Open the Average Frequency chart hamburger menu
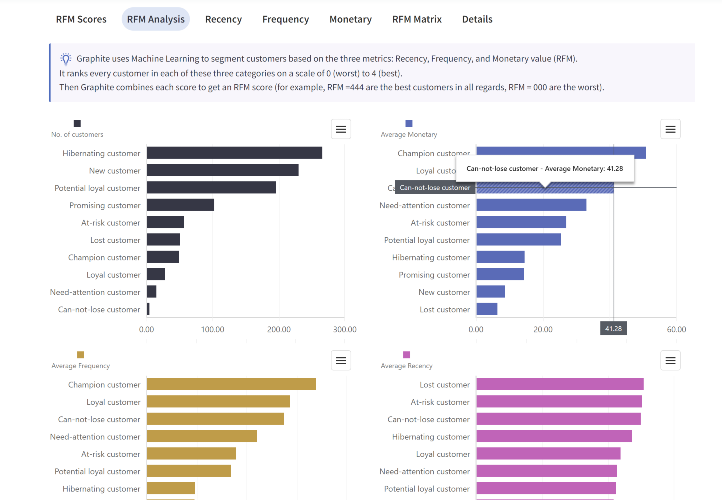This screenshot has width=722, height=500. pyautogui.click(x=341, y=360)
